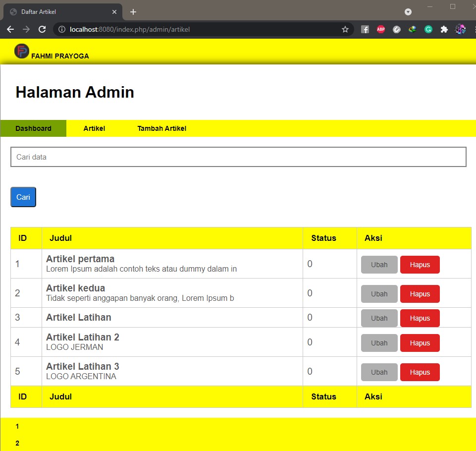
Task: Open the Facebook extension
Action: (365, 29)
